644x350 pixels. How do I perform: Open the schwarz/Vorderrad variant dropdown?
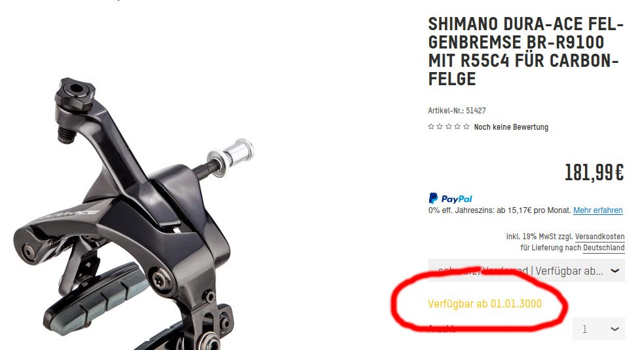pyautogui.click(x=527, y=270)
